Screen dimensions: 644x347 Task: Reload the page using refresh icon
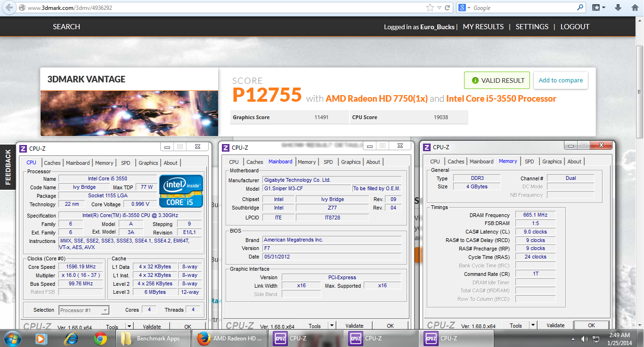(447, 8)
